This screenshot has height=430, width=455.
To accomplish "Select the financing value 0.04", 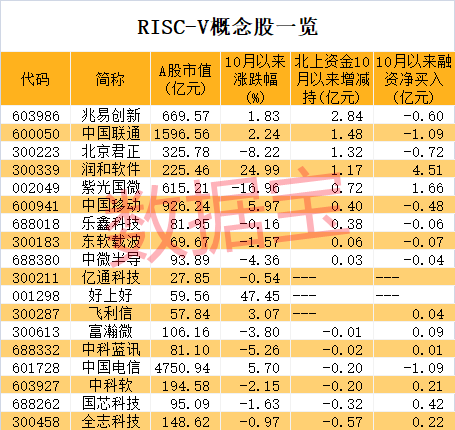I will [x=428, y=314].
